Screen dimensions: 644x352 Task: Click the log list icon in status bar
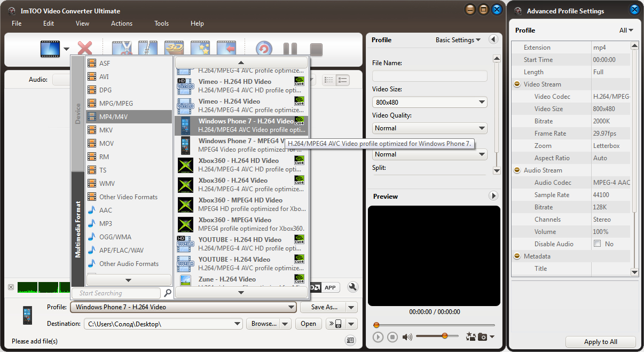pyautogui.click(x=350, y=340)
